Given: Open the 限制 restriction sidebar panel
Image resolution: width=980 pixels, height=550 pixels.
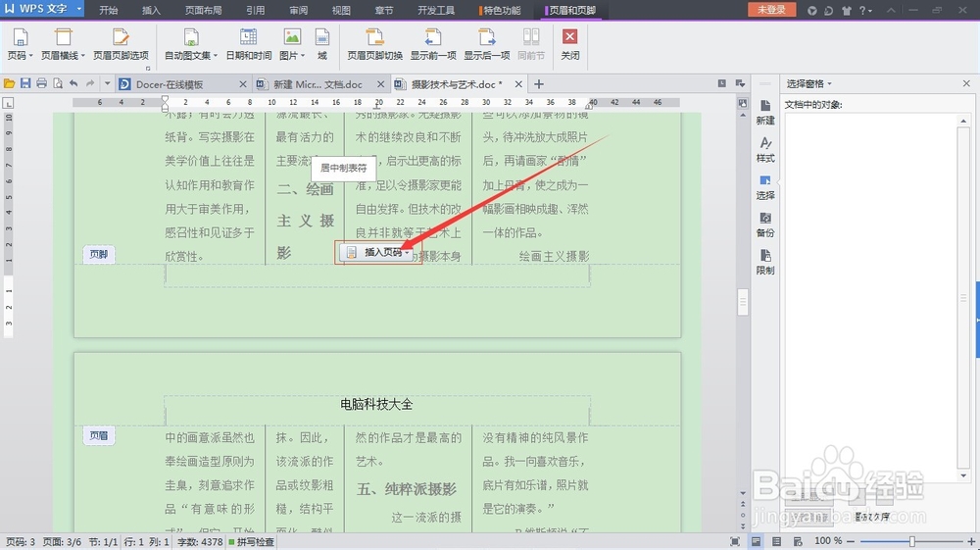Looking at the screenshot, I should point(765,263).
